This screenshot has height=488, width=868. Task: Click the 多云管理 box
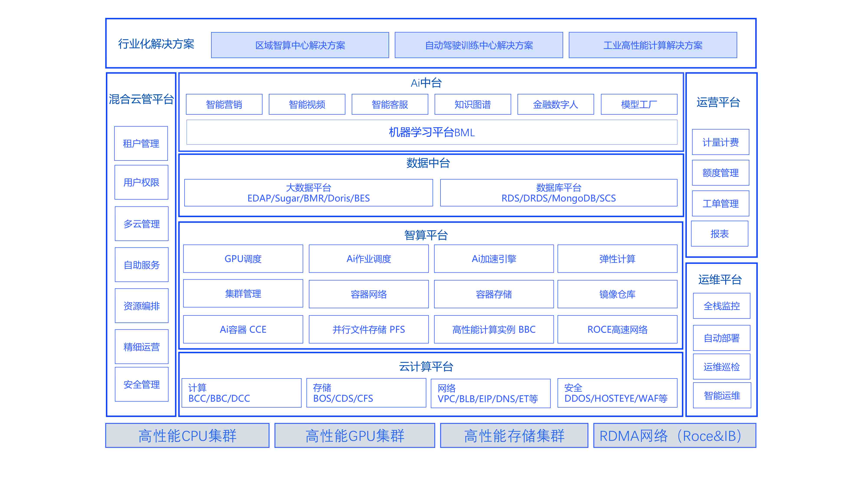[x=141, y=224]
